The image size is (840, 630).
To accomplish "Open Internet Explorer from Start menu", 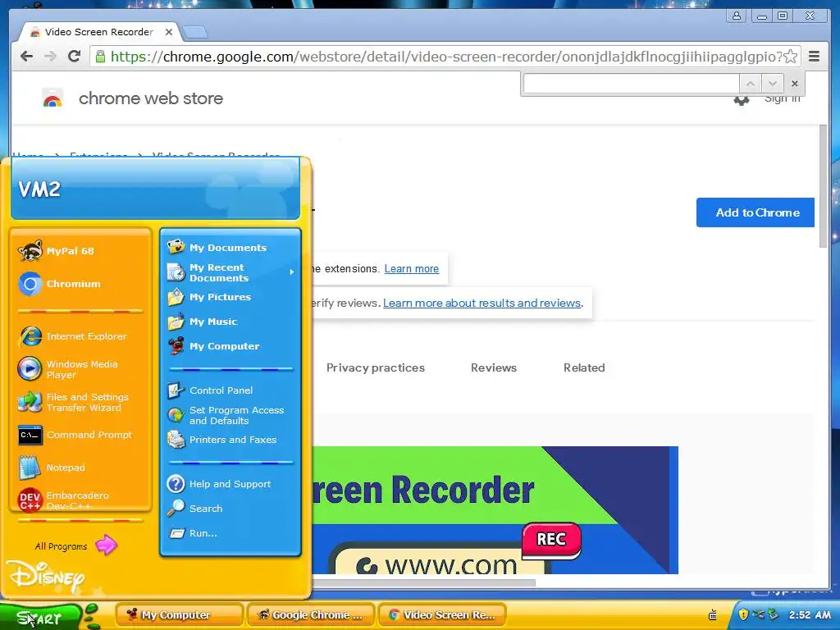I will pos(80,336).
